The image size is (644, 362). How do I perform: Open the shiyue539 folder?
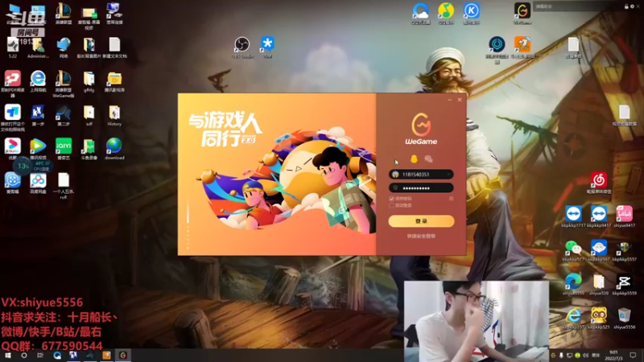point(599,285)
